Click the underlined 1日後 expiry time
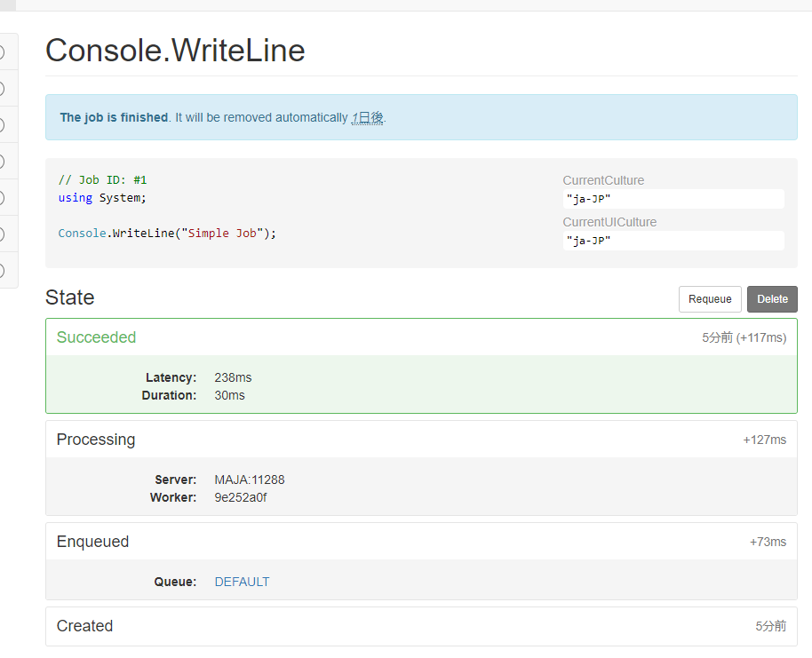This screenshot has width=812, height=658. [x=368, y=117]
